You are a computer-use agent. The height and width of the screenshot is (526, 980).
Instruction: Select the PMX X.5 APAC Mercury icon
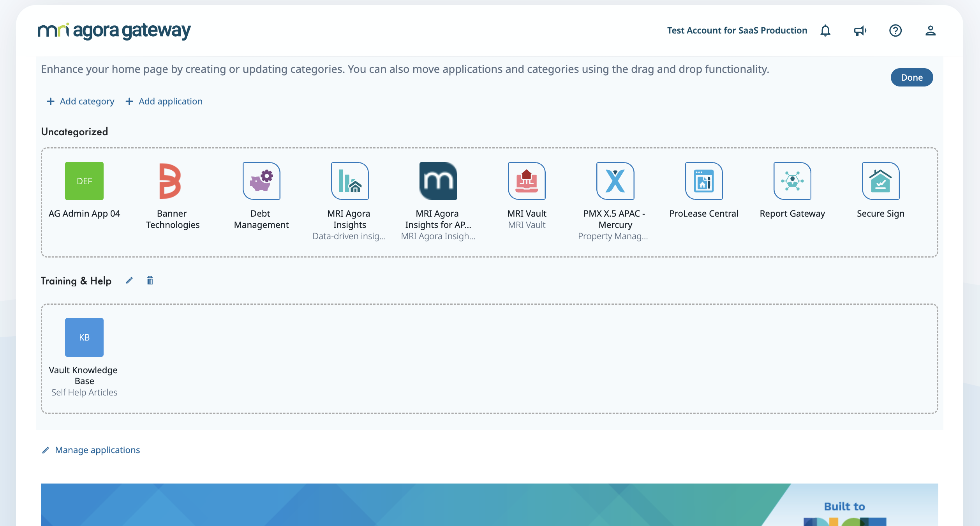click(615, 181)
